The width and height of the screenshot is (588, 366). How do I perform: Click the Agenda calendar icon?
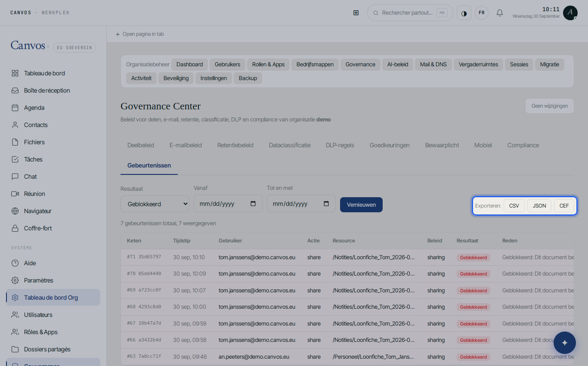point(15,108)
